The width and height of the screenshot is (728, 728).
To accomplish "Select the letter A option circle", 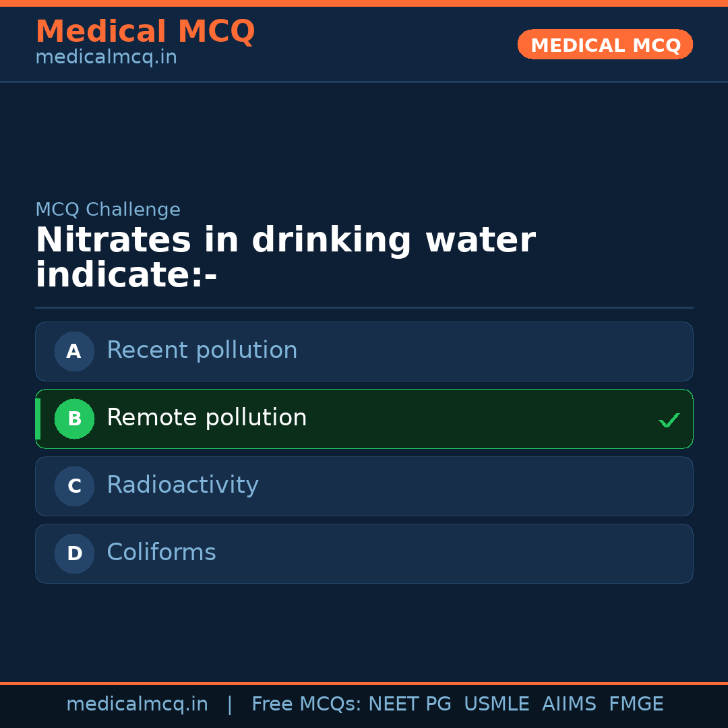I will [x=74, y=351].
